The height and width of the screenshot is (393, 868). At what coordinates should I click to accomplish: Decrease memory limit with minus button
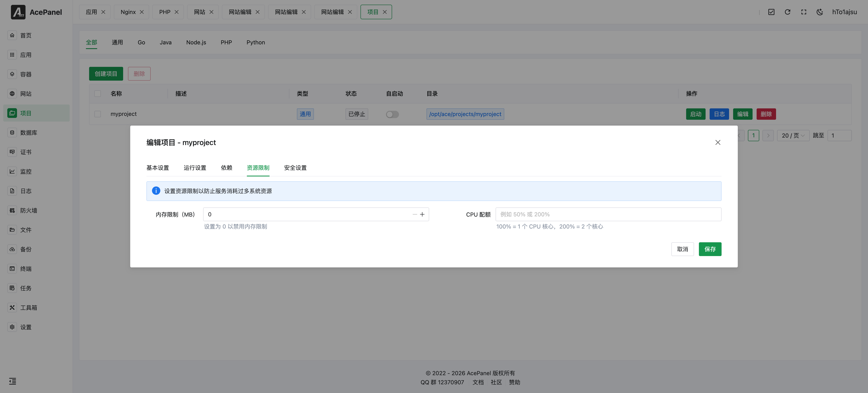414,214
